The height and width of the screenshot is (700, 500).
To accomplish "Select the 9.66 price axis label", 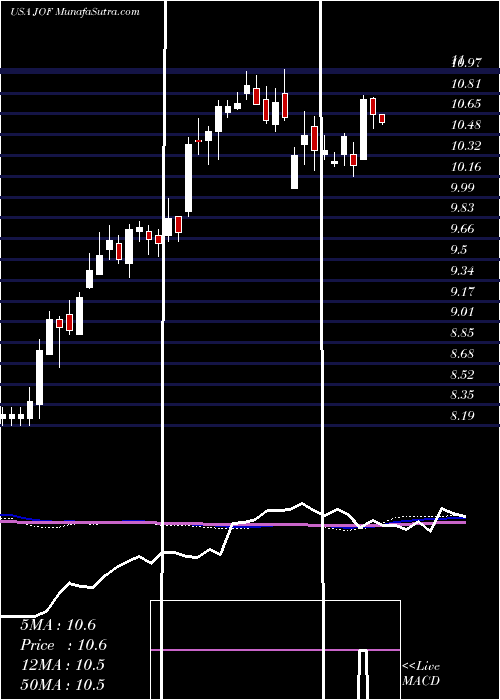I will pyautogui.click(x=462, y=229).
